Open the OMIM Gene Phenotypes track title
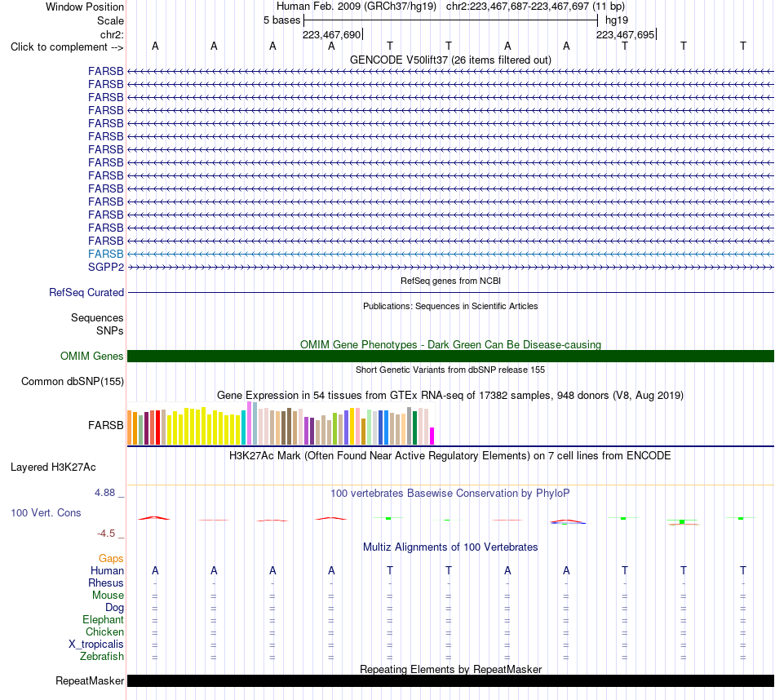 [450, 344]
